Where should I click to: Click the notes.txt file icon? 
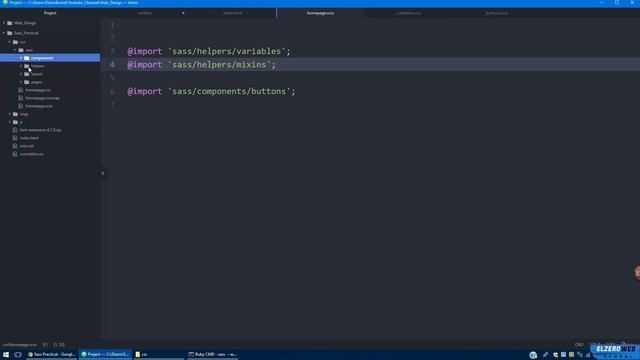point(15,146)
